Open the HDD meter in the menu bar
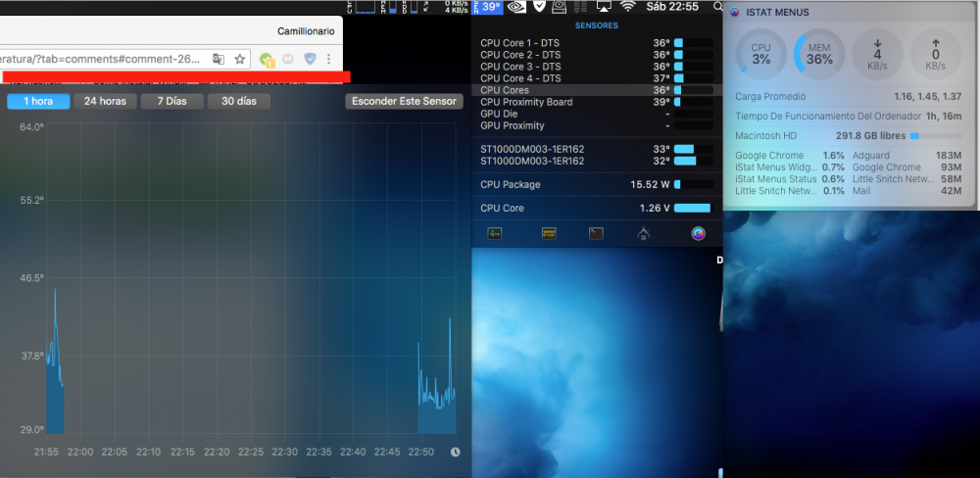The height and width of the screenshot is (478, 980). click(410, 7)
